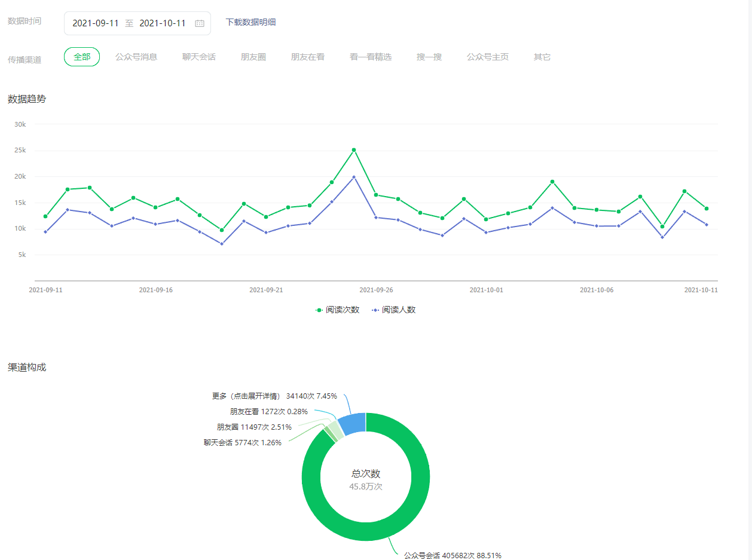Image resolution: width=752 pixels, height=560 pixels.
Task: Select the 全部 channel filter
Action: pyautogui.click(x=82, y=57)
